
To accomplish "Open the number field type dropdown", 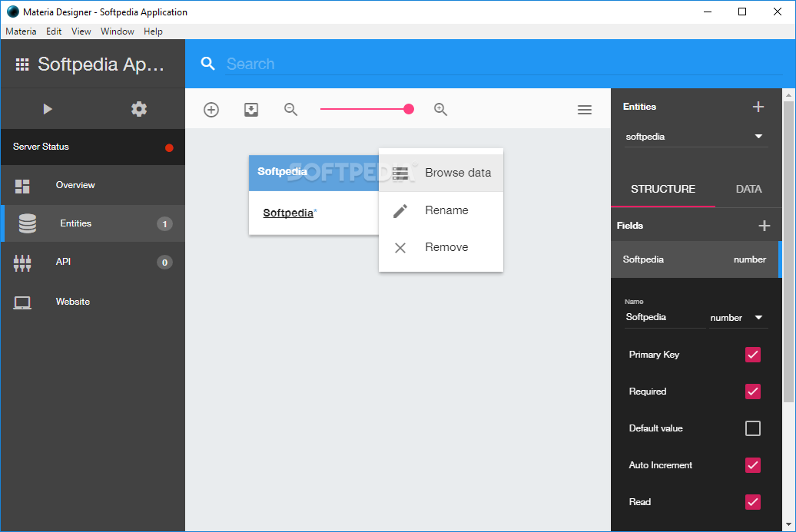I will point(738,318).
